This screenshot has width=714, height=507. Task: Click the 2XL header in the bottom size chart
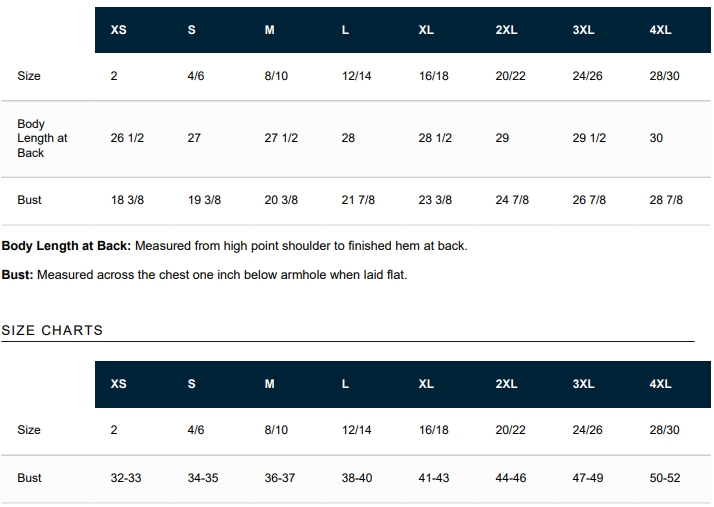[x=506, y=384]
